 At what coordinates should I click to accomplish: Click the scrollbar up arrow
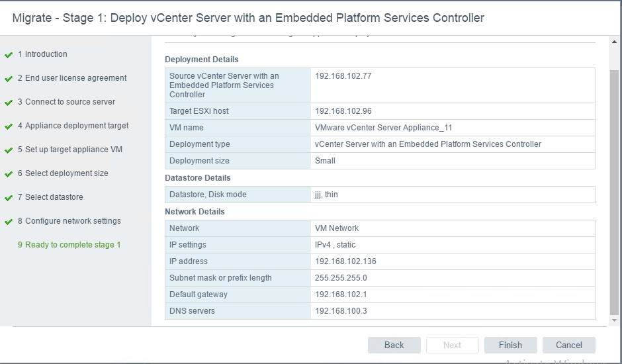point(614,42)
